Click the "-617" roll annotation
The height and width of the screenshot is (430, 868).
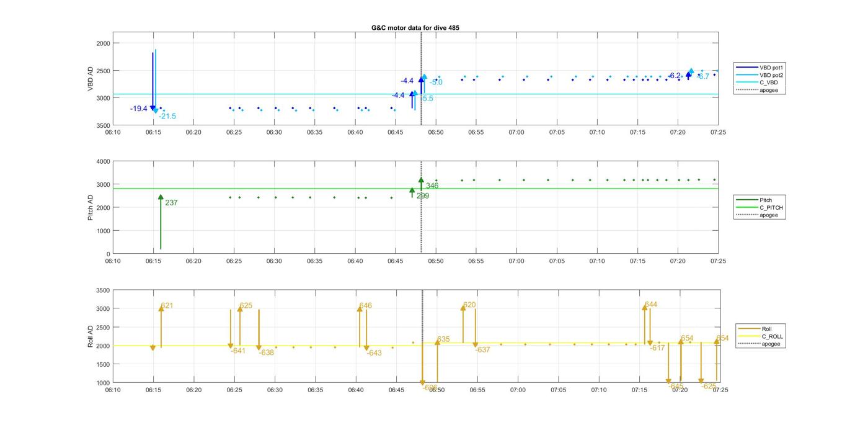657,347
